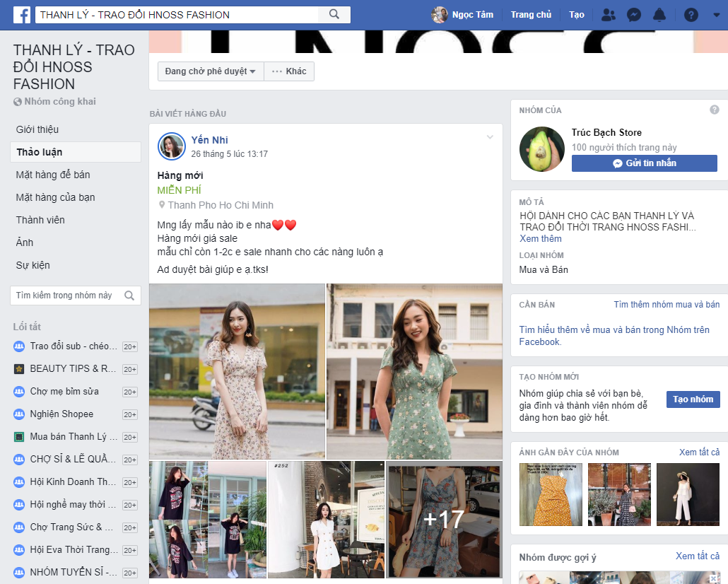Image resolution: width=728 pixels, height=584 pixels.
Task: Open the friend requests icon
Action: [x=609, y=15]
